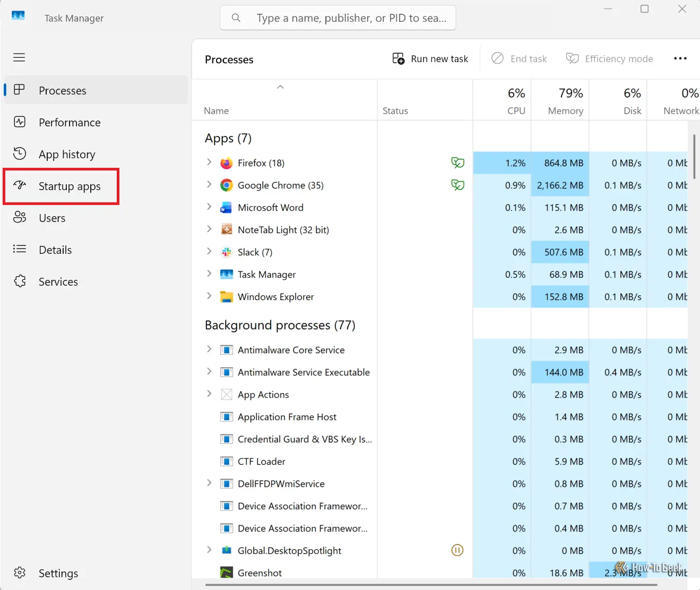This screenshot has height=590, width=700.
Task: Sort processes by the Memory column
Action: [560, 100]
